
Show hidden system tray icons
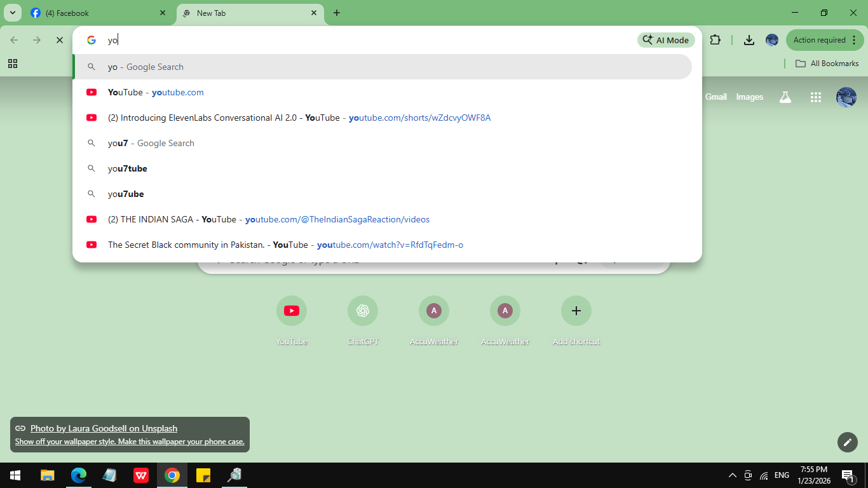(x=732, y=475)
